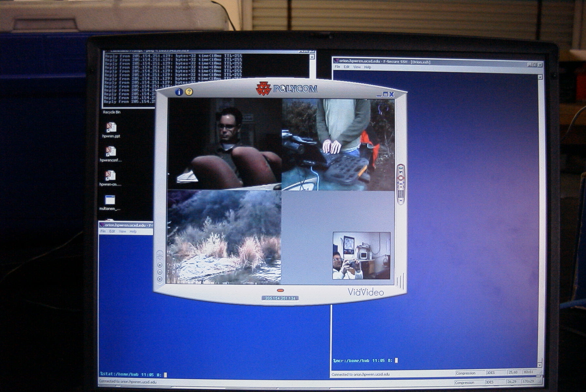Click scroll-up arrow in Command Prompt window
This screenshot has height=392, width=586.
pos(312,57)
